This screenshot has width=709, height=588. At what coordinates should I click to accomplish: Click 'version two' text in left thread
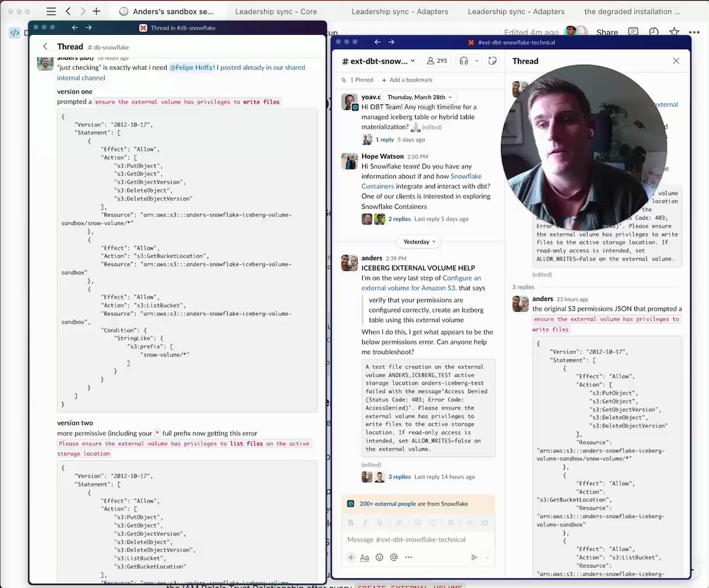[75, 423]
